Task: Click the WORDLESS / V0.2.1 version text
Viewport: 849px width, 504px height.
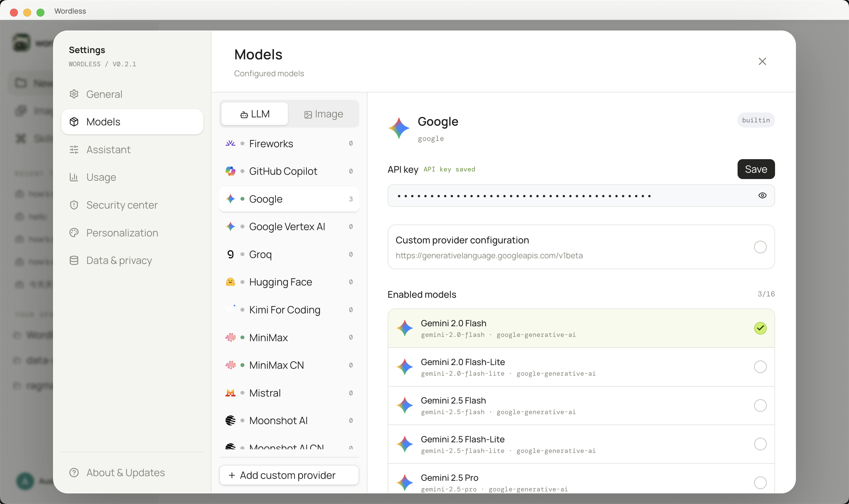Action: pos(102,64)
